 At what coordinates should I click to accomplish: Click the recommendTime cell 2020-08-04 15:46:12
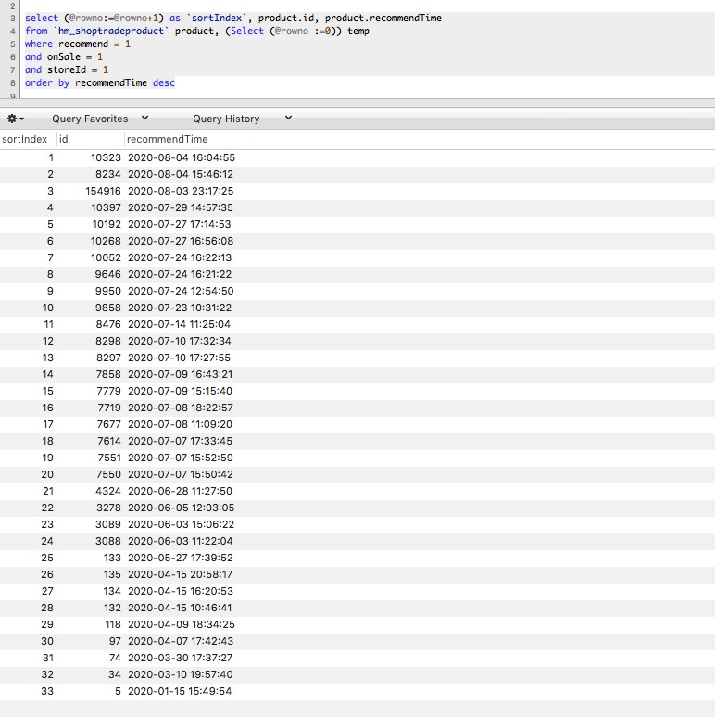(x=181, y=174)
